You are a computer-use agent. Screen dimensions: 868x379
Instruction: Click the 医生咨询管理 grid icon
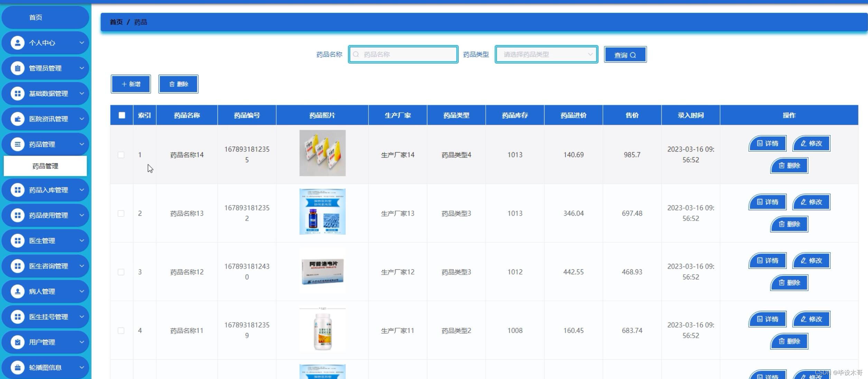(x=17, y=266)
